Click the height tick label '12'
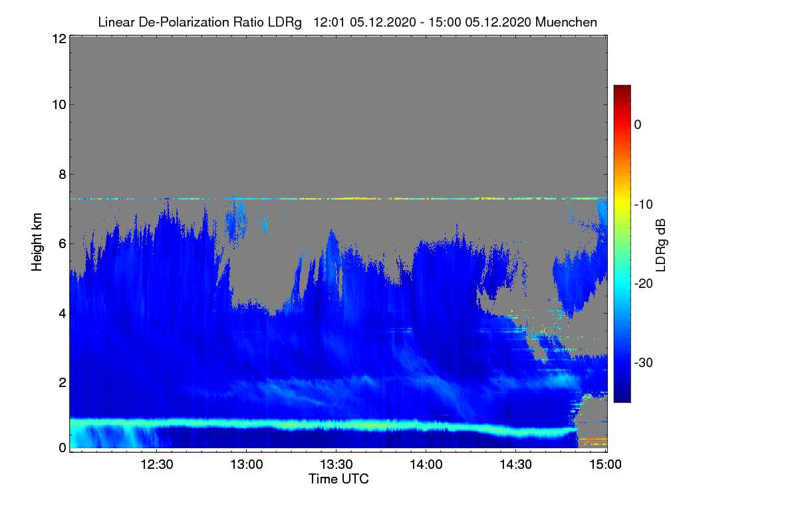 point(59,39)
